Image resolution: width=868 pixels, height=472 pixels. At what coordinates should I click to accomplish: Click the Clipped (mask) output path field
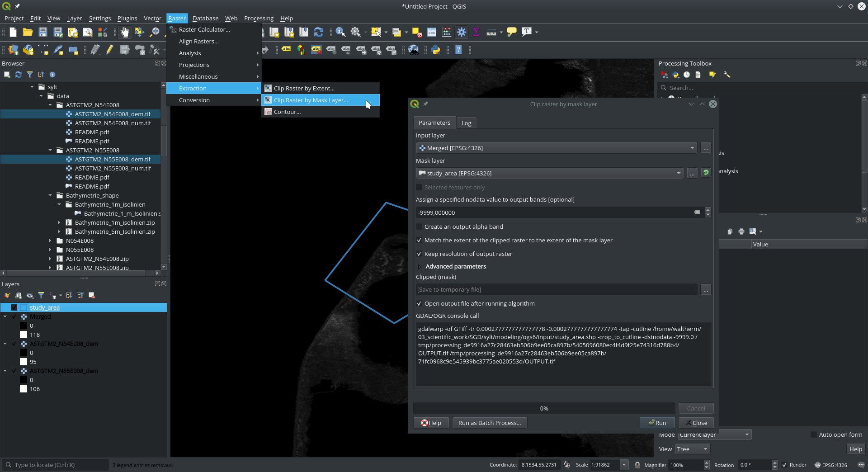pos(556,290)
